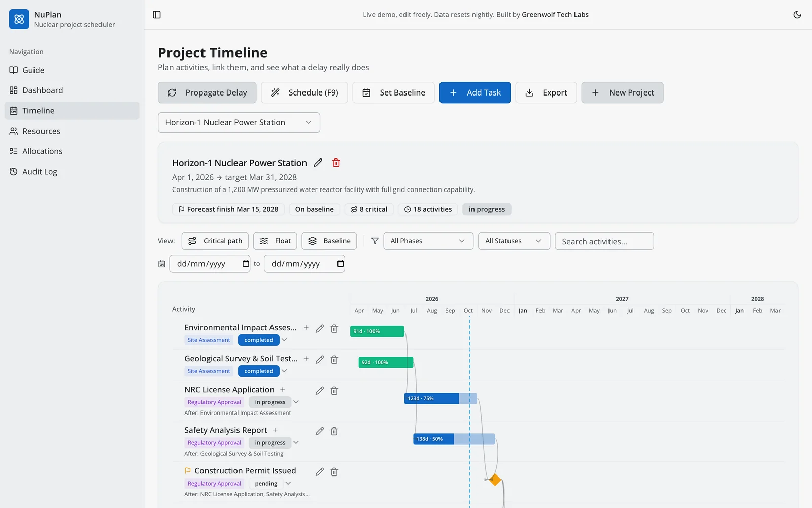Edit Construction Permit Issued milestone
812x508 pixels.
point(320,472)
